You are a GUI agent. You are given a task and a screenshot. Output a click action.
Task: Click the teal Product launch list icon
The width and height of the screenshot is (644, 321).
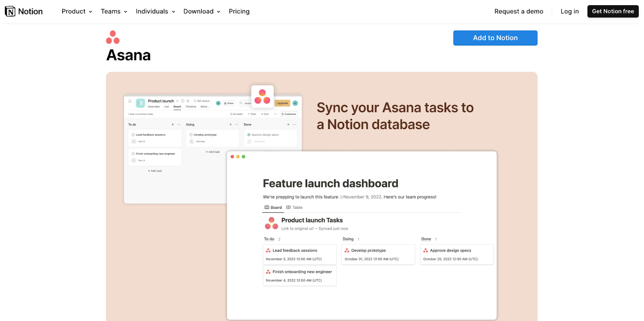coord(140,103)
